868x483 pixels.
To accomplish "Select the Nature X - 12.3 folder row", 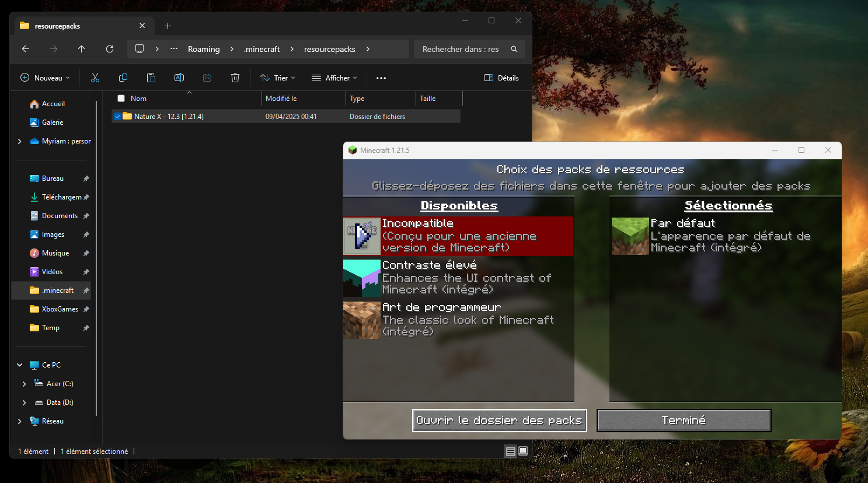I will coord(286,117).
